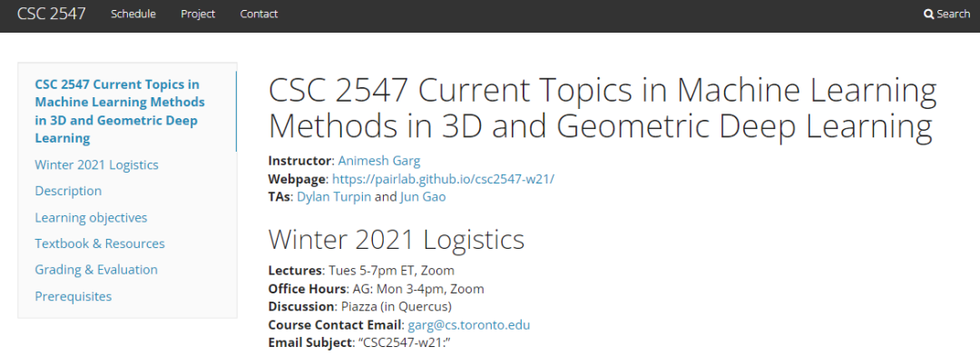Go to the Project page
The image size is (980, 357).
coord(198,14)
